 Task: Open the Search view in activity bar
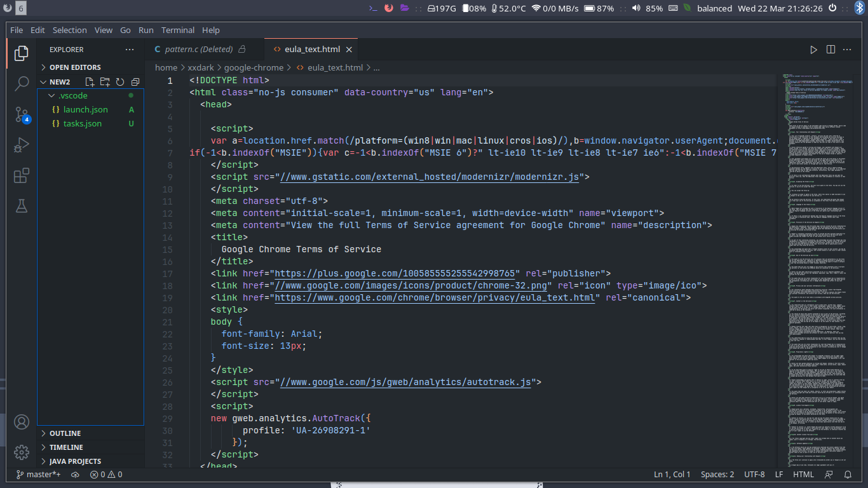pyautogui.click(x=22, y=84)
